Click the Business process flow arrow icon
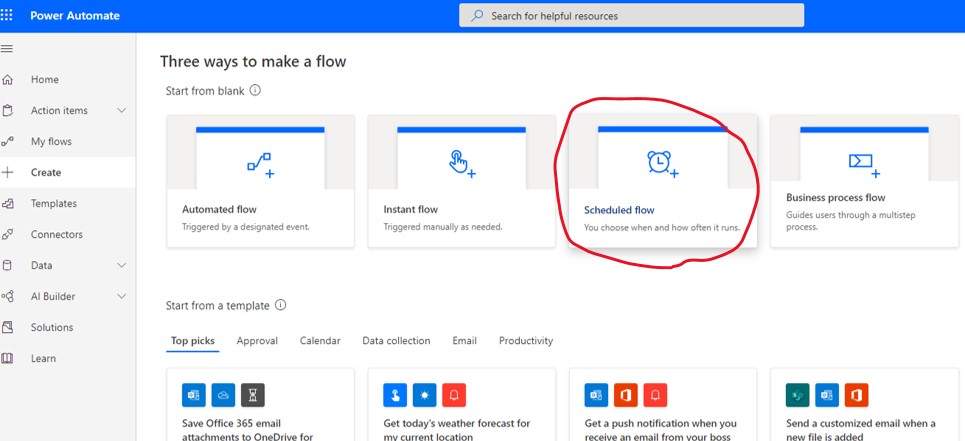Screen dimensions: 965x441 pos(864,164)
